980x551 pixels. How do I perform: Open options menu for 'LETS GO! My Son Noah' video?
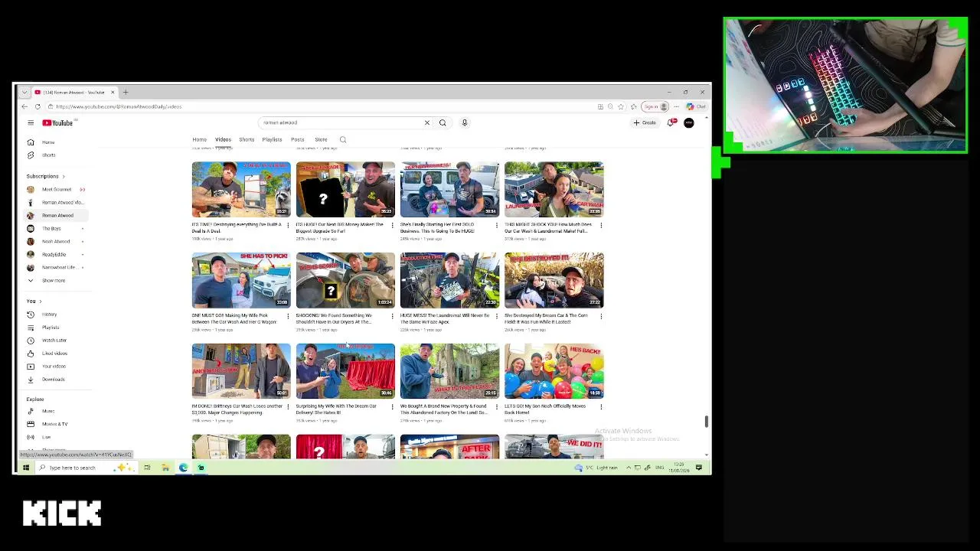tap(601, 406)
